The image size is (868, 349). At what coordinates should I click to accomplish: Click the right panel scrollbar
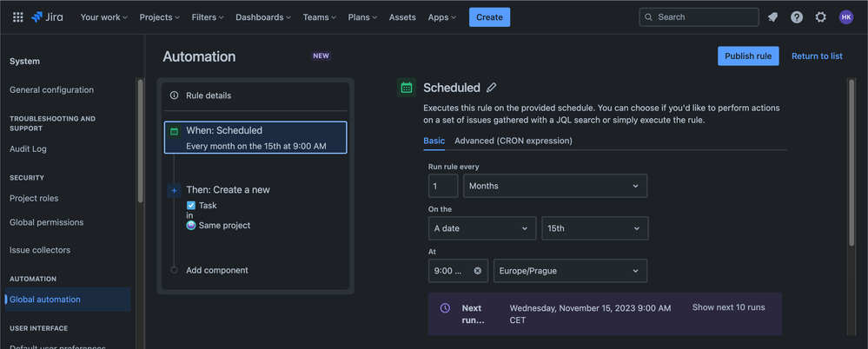(851, 162)
